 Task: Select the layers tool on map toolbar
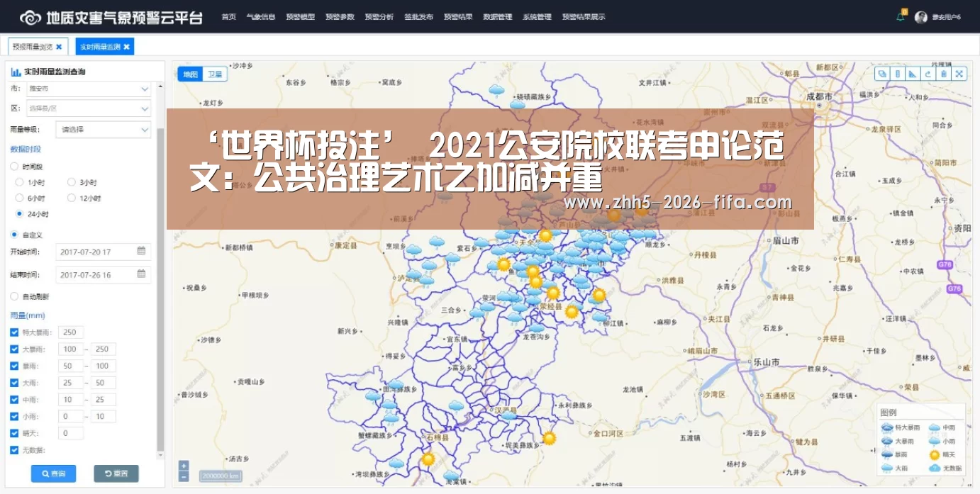[882, 74]
